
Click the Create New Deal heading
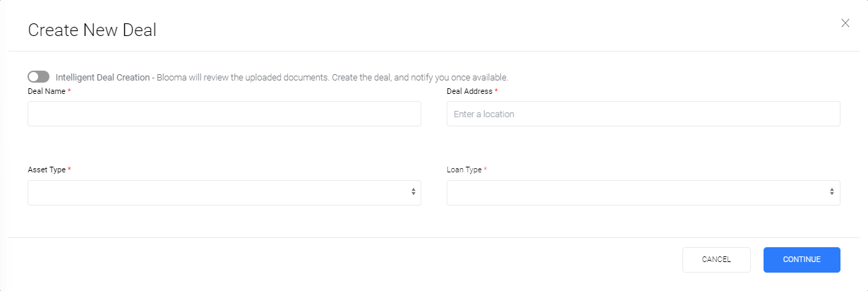point(92,30)
